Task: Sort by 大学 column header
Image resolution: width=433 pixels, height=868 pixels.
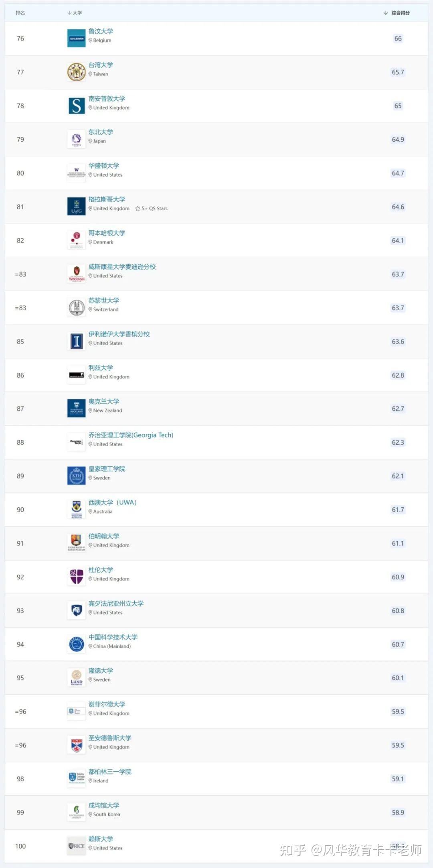Action: click(x=75, y=13)
